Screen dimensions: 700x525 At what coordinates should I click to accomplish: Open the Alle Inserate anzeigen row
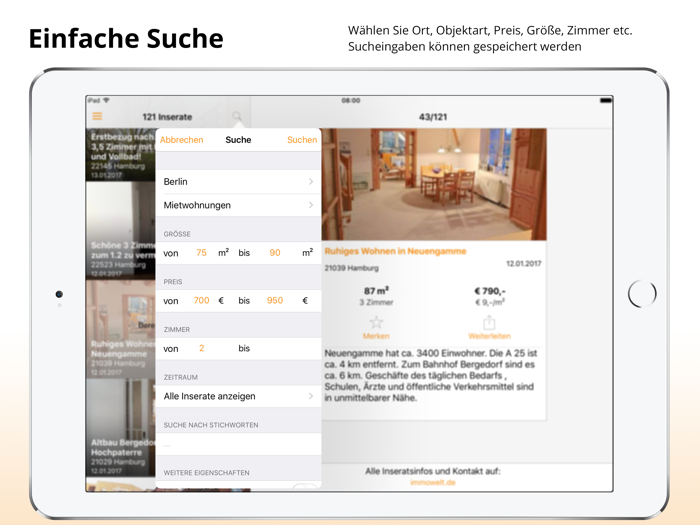[x=238, y=396]
